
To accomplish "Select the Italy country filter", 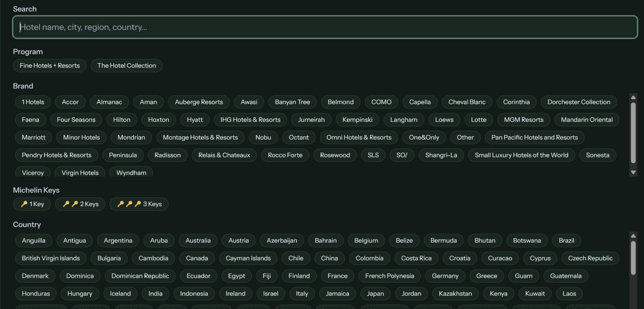I will [302, 293].
